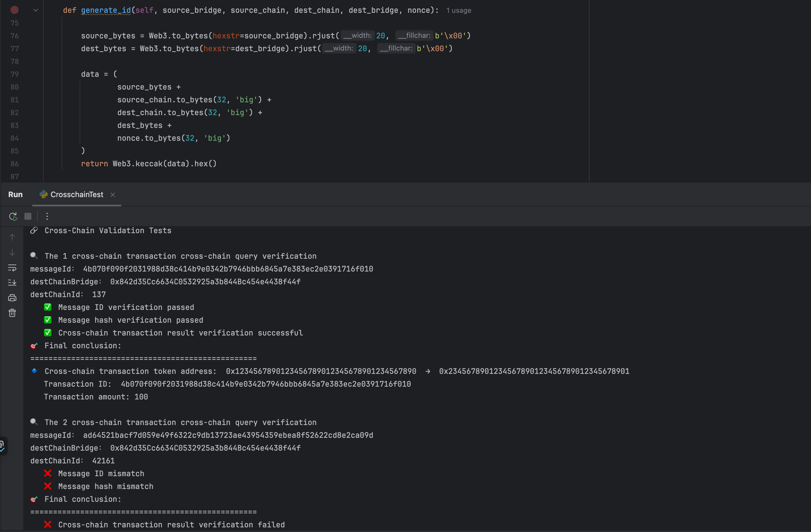Print the console output
Image resolution: width=811 pixels, height=532 pixels.
[x=12, y=298]
